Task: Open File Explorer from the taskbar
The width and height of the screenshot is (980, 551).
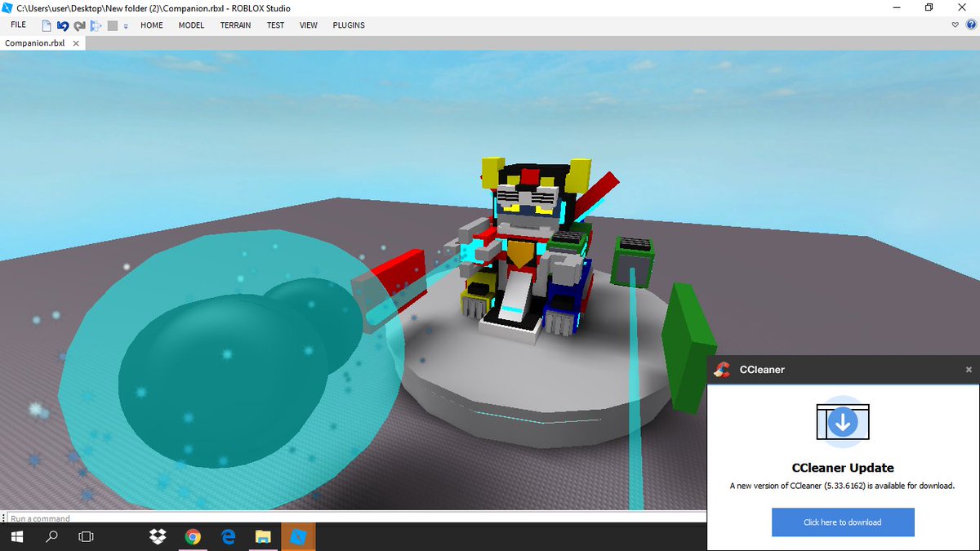Action: 263,537
